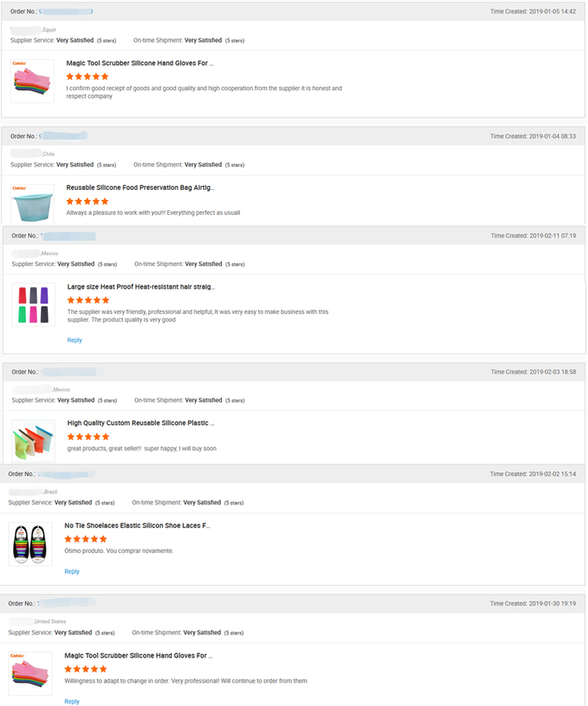Click the High Quality Custom Reusable Silicone thumbnail
The image size is (588, 706).
pyautogui.click(x=34, y=441)
